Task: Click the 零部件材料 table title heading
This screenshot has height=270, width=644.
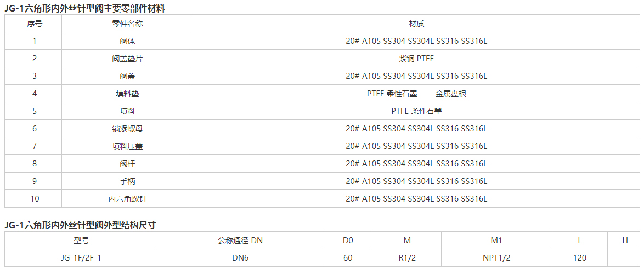Action: (x=84, y=8)
